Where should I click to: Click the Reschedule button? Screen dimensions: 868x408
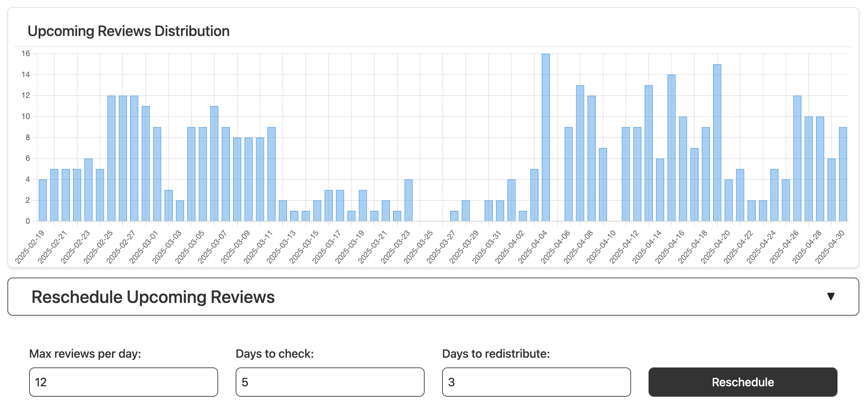click(743, 382)
